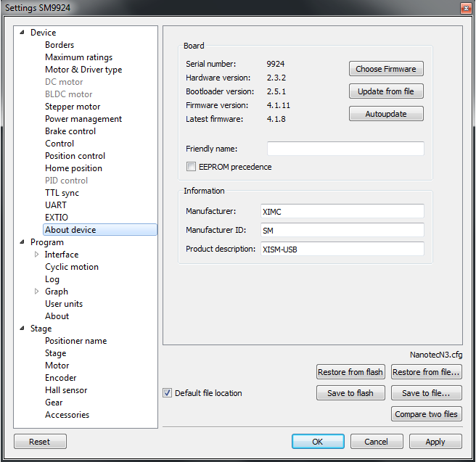Enable the EEPROM precedence checkbox
Viewport: 476px width, 462px height.
192,167
